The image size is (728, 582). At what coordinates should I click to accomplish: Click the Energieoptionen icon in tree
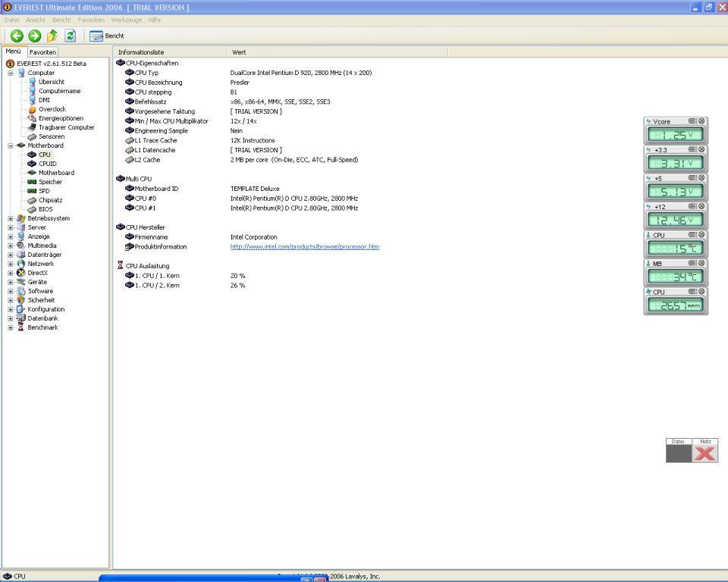[x=32, y=118]
